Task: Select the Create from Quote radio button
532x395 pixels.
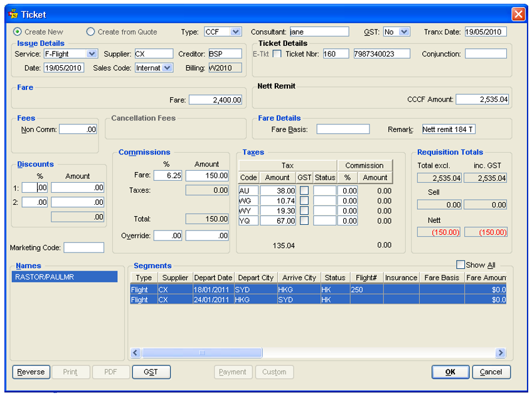Action: tap(90, 31)
